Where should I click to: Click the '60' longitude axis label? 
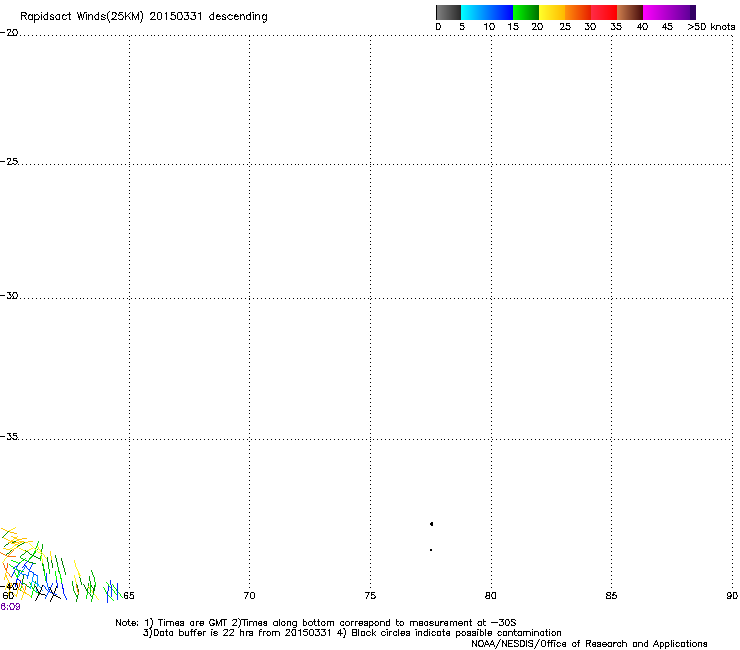tap(8, 596)
